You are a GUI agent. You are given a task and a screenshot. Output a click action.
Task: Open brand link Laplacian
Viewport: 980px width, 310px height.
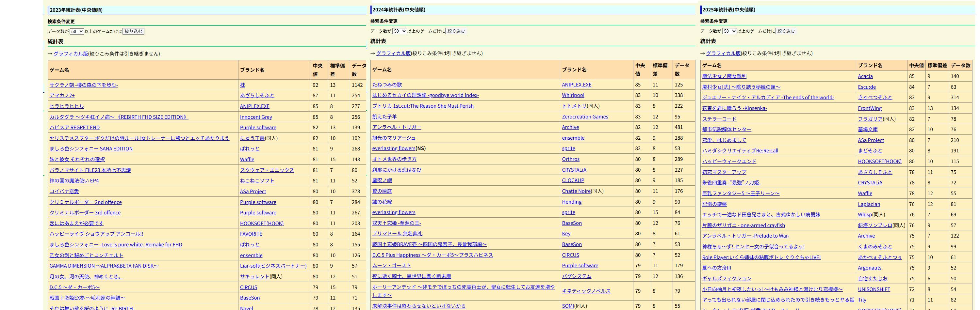click(x=869, y=204)
